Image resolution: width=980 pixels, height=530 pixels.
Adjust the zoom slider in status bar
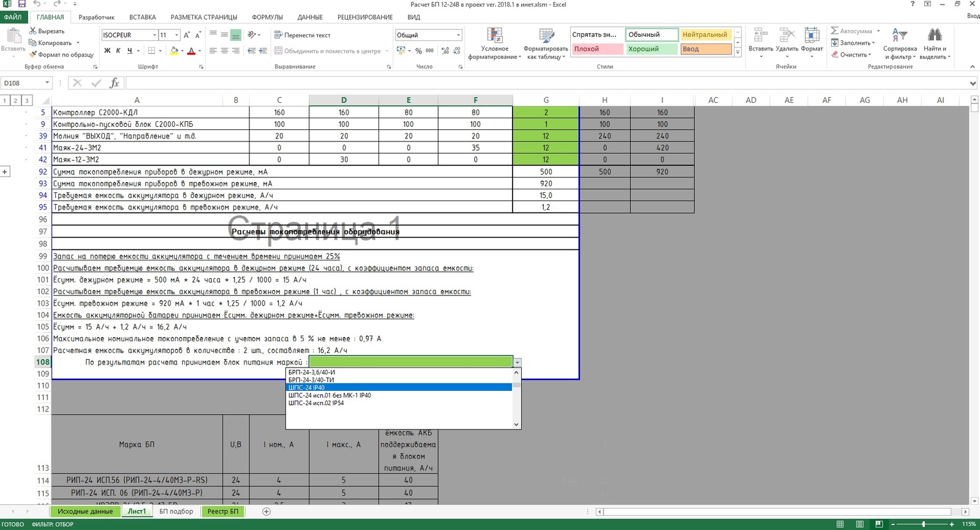pos(923,524)
